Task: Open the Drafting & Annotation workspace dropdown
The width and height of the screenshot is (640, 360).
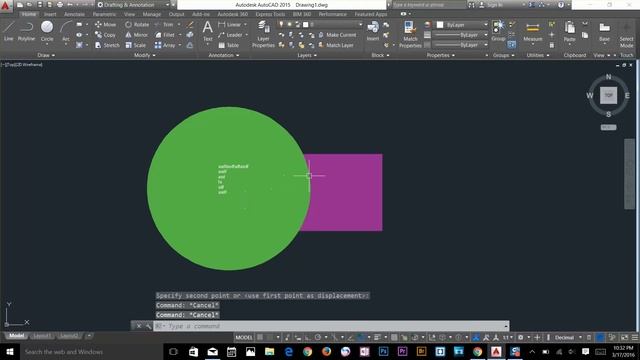Action: pos(133,5)
